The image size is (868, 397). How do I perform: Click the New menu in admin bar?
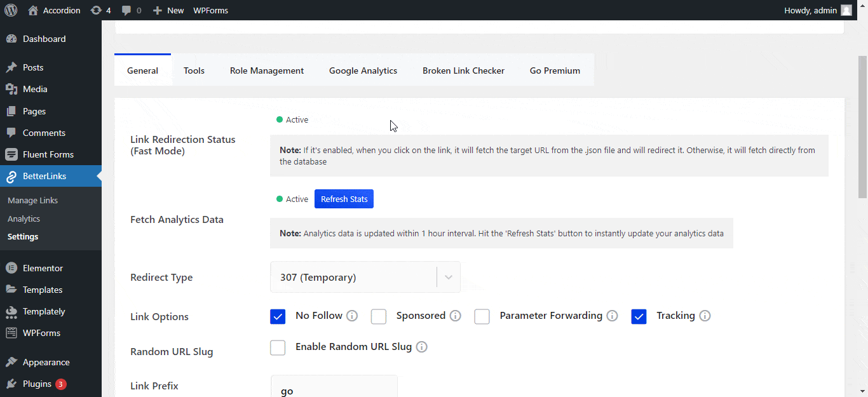168,10
